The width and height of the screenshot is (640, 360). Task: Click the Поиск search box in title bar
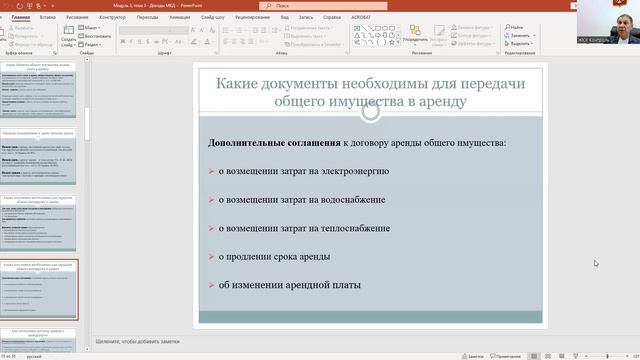point(323,6)
